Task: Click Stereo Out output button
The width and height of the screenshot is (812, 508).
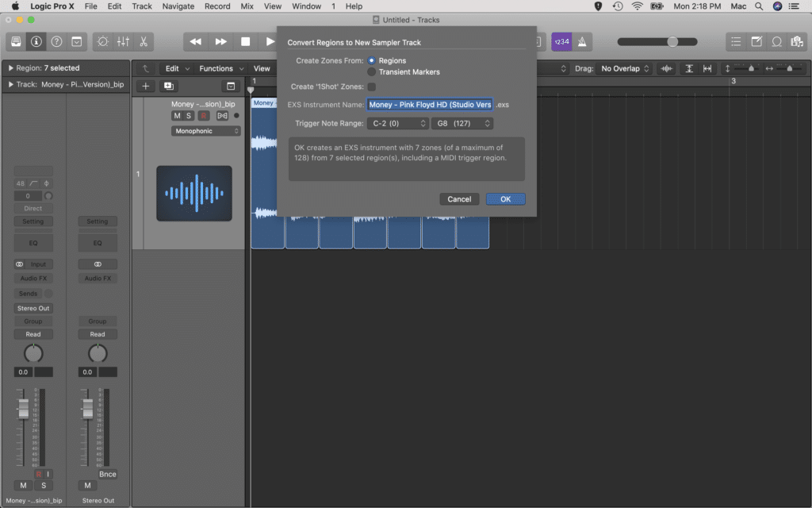Action: click(33, 308)
